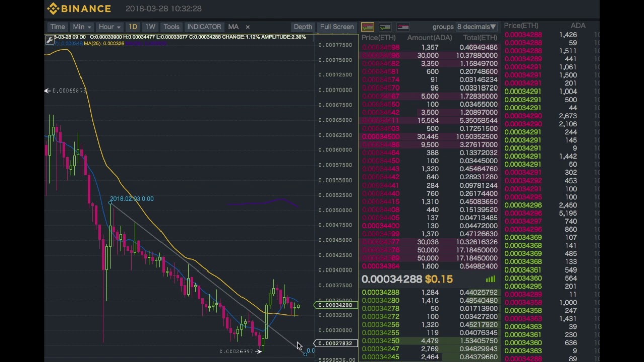The width and height of the screenshot is (644, 362).
Task: Open the 8 decimals grouping dropdown
Action: coord(476,27)
